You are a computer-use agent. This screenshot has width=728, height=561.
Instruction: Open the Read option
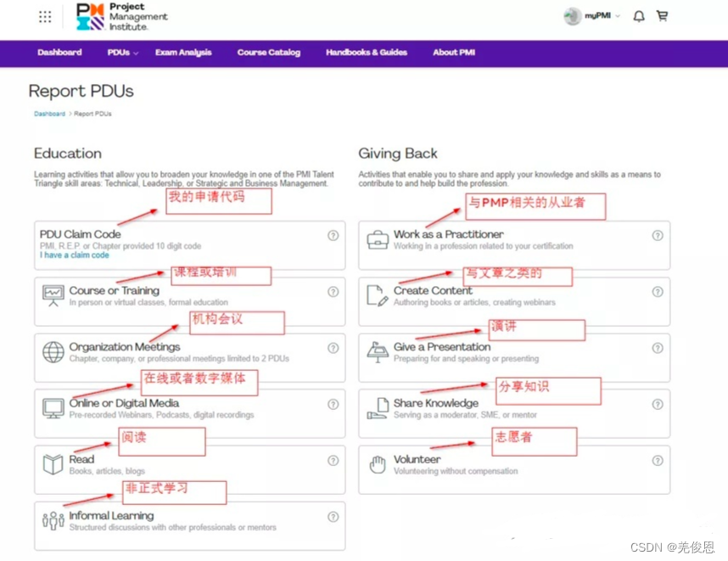pos(189,470)
